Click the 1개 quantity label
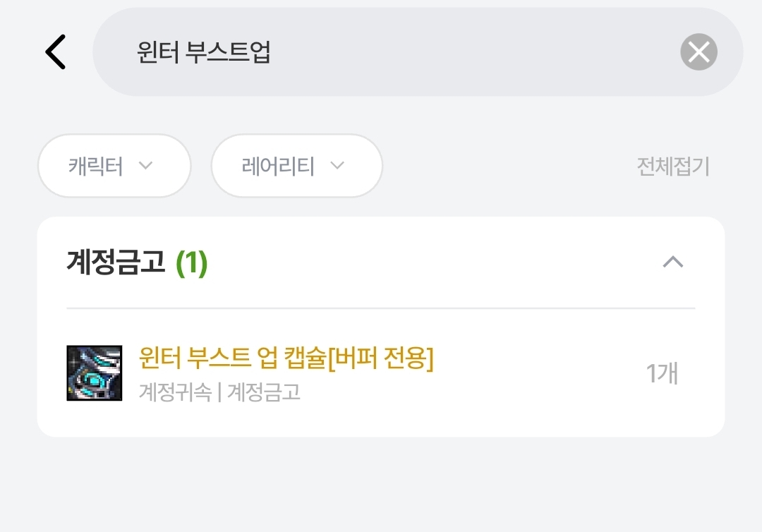 pos(662,373)
